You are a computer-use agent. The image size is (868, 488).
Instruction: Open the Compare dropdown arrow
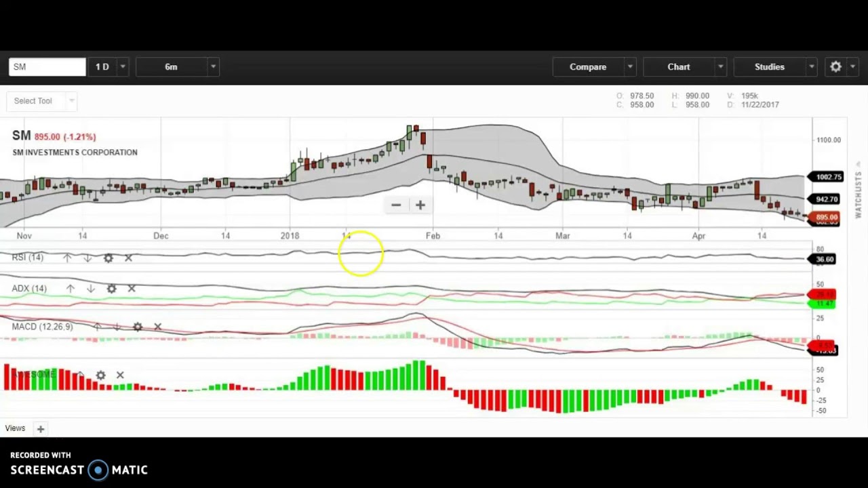tap(630, 66)
